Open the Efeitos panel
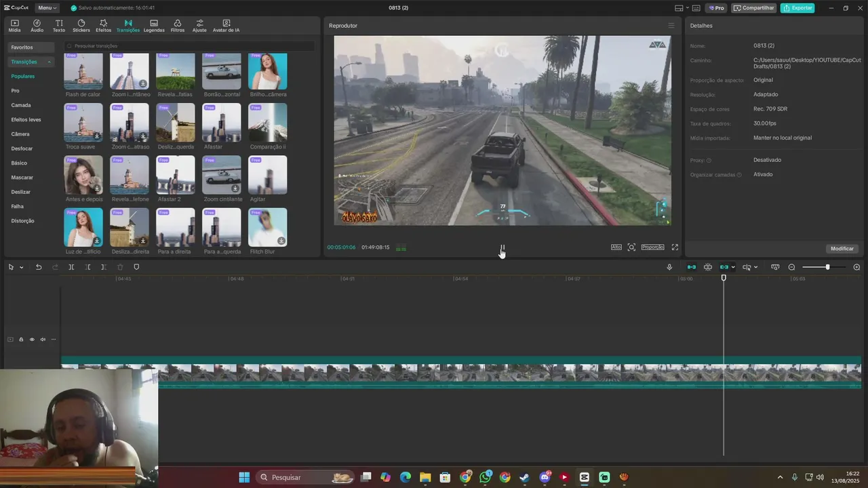 (x=104, y=26)
